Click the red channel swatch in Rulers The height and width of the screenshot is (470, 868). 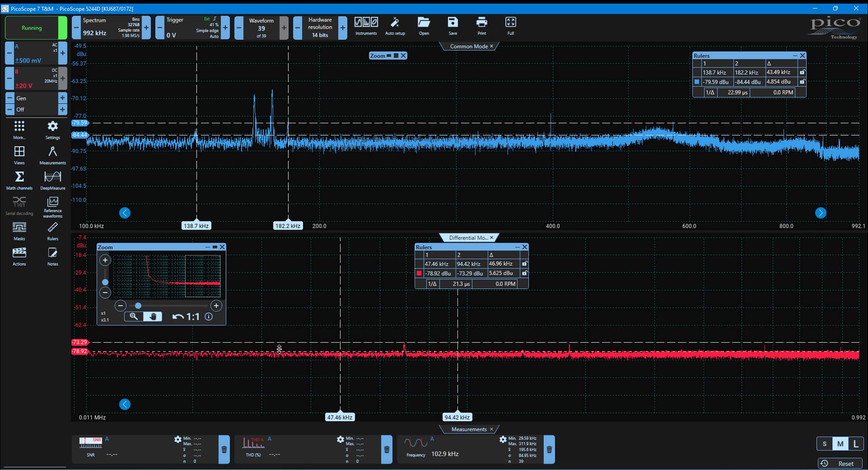coord(419,273)
